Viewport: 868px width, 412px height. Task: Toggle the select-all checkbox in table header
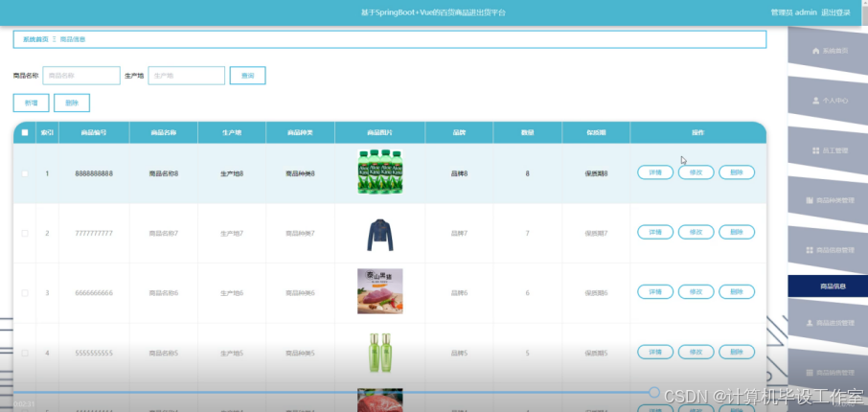click(24, 133)
